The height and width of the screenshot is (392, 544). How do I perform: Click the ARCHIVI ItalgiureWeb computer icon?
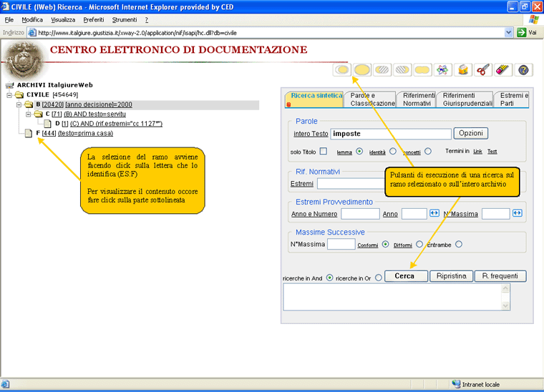tap(10, 85)
